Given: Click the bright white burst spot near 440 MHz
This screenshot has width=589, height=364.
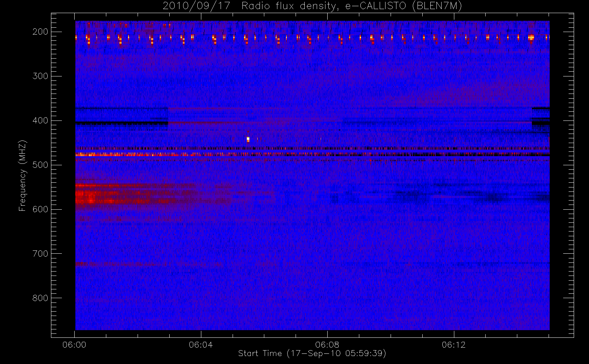Looking at the screenshot, I should pos(248,139).
